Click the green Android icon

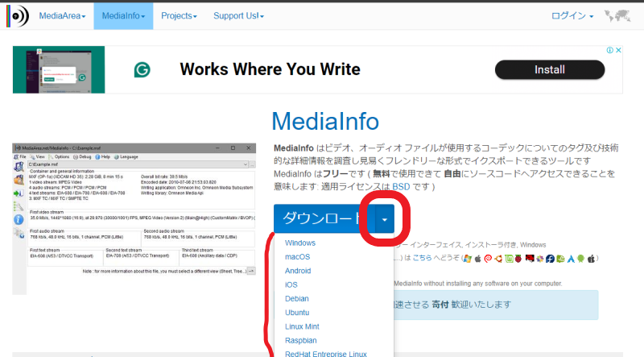[x=580, y=259]
